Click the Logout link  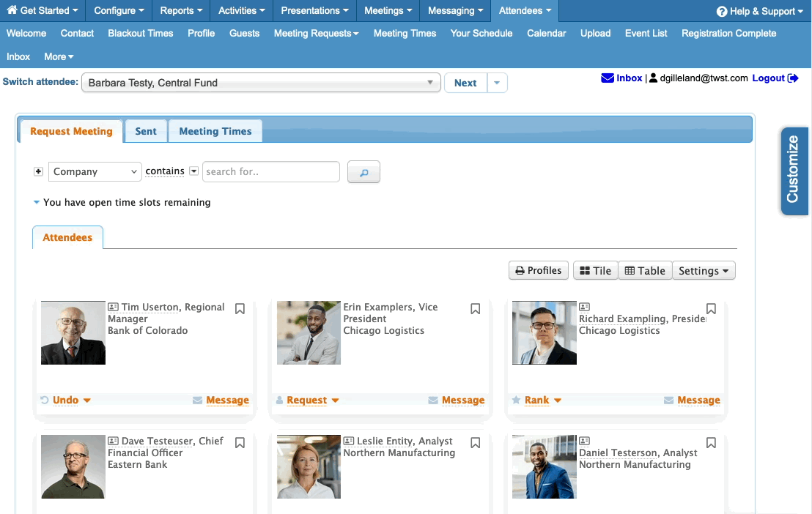[769, 78]
